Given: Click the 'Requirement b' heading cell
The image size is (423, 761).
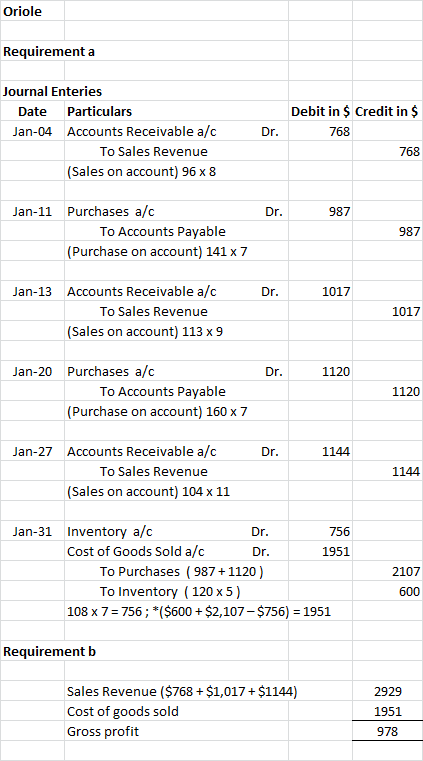Looking at the screenshot, I should pyautogui.click(x=49, y=651).
